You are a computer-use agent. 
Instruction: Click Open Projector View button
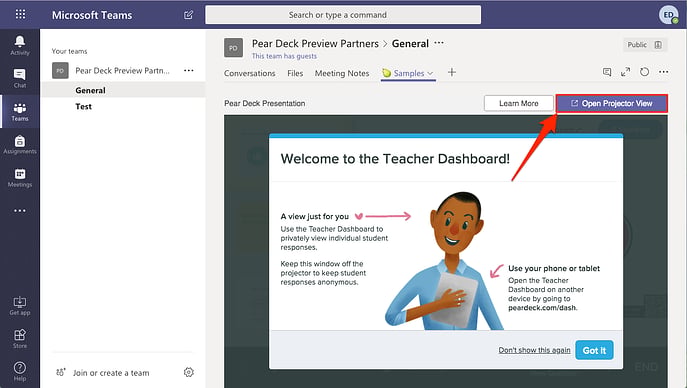[x=612, y=103]
